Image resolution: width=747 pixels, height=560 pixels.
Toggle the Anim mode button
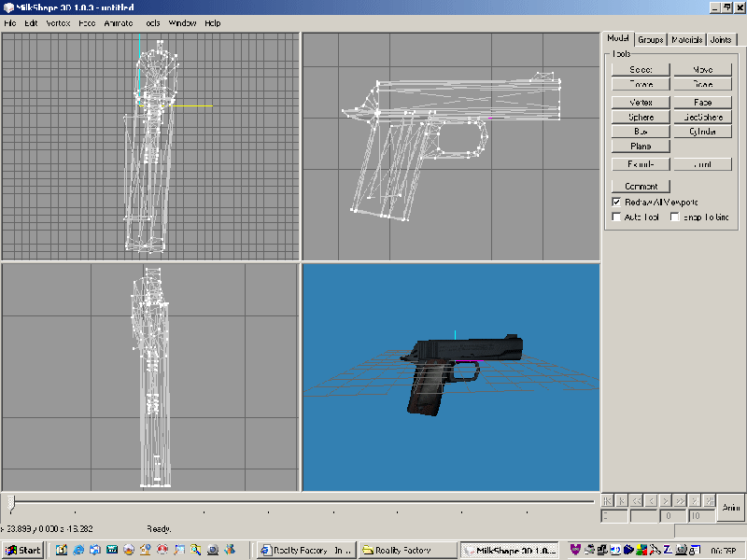[x=731, y=508]
